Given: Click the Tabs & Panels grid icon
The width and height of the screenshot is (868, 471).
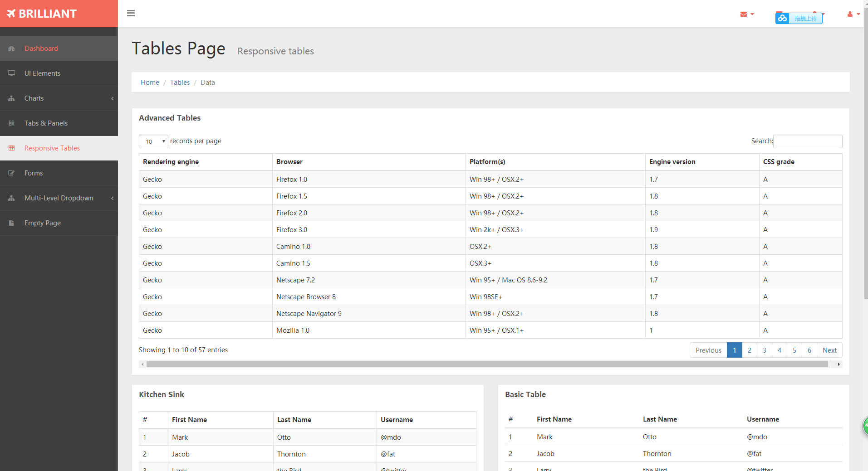Looking at the screenshot, I should 12,123.
